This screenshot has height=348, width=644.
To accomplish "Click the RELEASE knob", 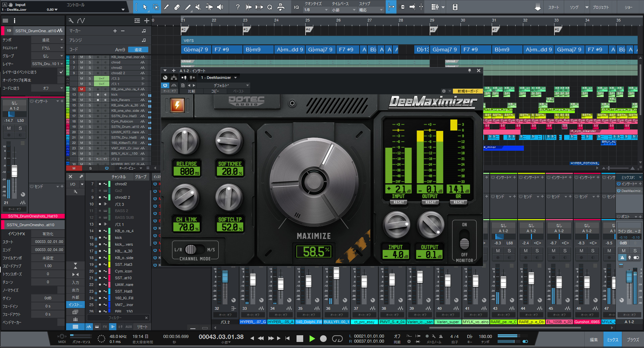I will click(x=185, y=141).
